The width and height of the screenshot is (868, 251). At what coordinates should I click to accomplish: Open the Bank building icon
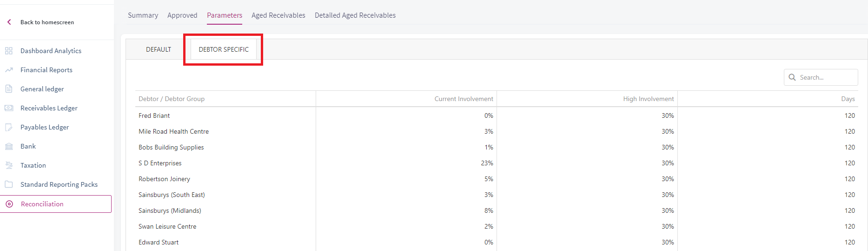(9, 146)
